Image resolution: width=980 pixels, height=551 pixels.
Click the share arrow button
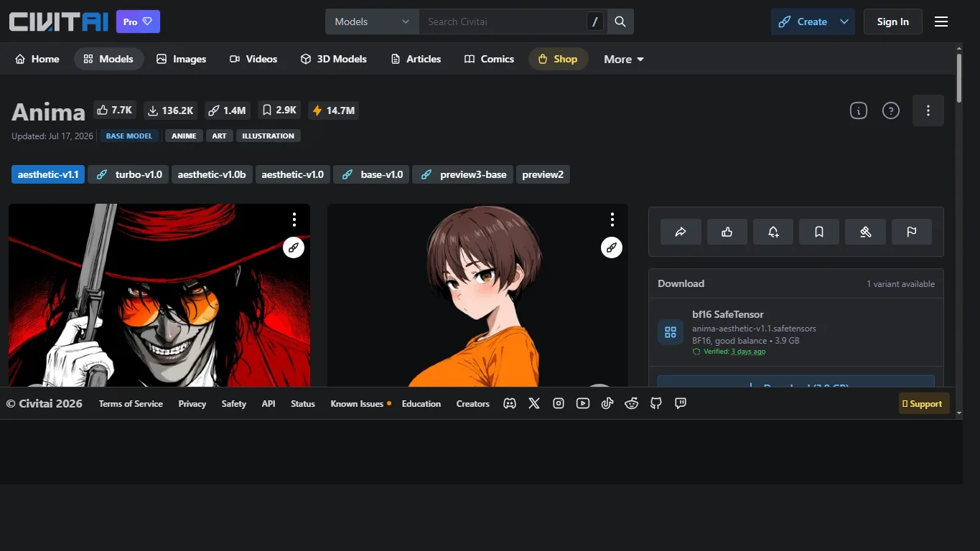[681, 232]
